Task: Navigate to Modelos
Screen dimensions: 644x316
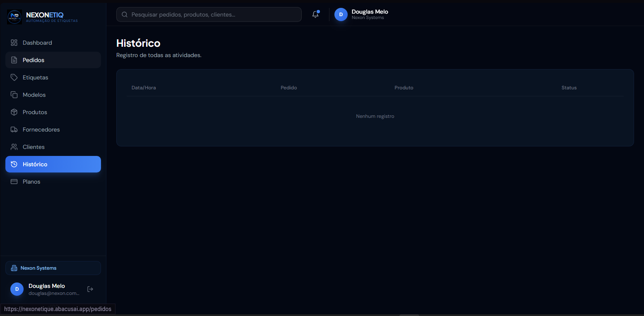Action: point(53,95)
